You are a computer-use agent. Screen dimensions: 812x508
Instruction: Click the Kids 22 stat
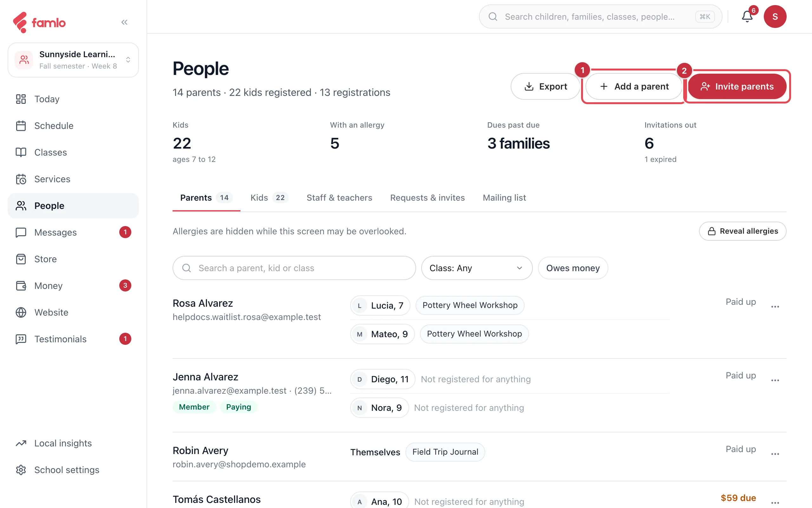click(194, 142)
